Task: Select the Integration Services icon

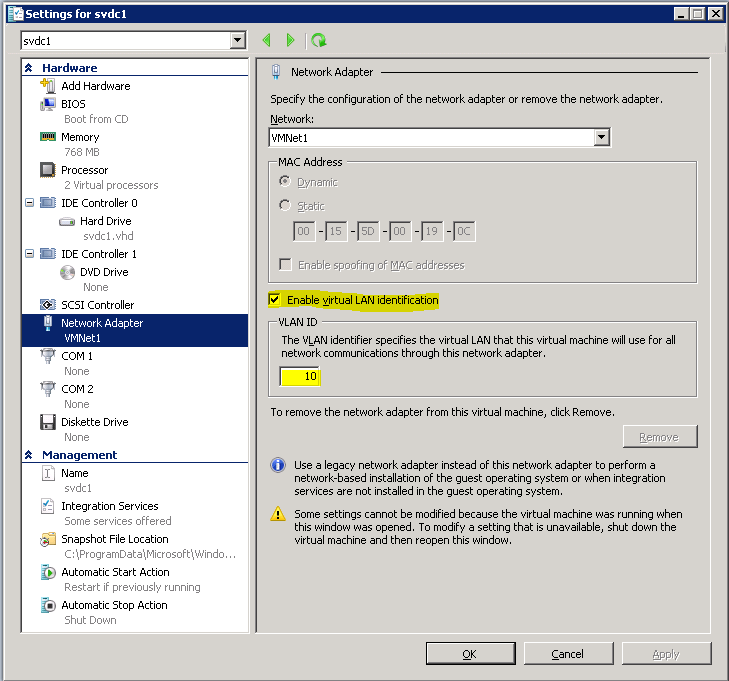Action: [47, 506]
